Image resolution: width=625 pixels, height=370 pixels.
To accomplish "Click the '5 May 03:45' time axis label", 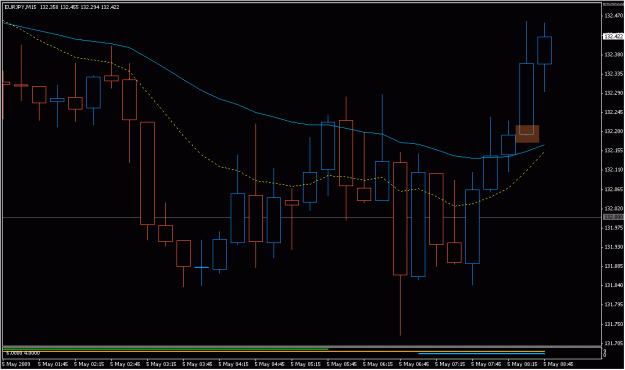I will 197,364.
